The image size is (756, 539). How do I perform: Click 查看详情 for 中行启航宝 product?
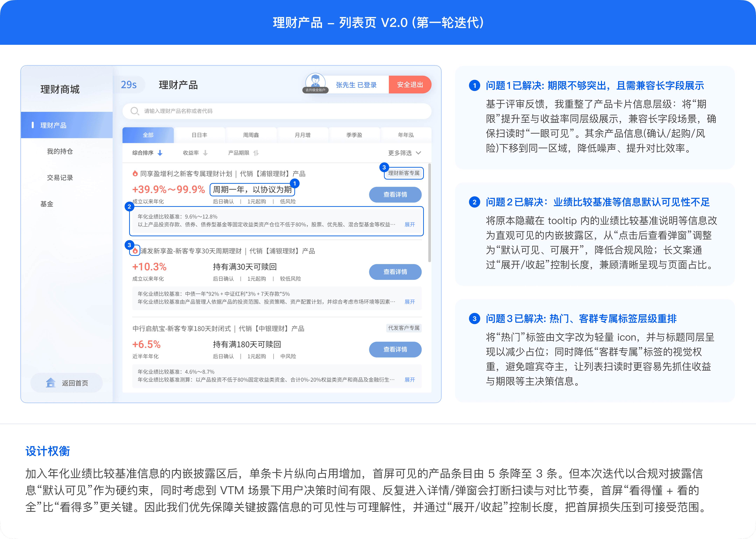(395, 349)
